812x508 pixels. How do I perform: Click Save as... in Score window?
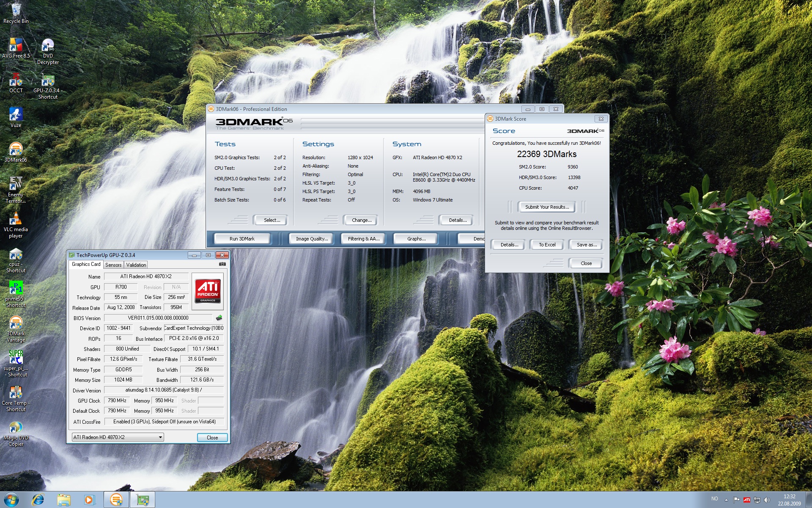[x=587, y=245]
